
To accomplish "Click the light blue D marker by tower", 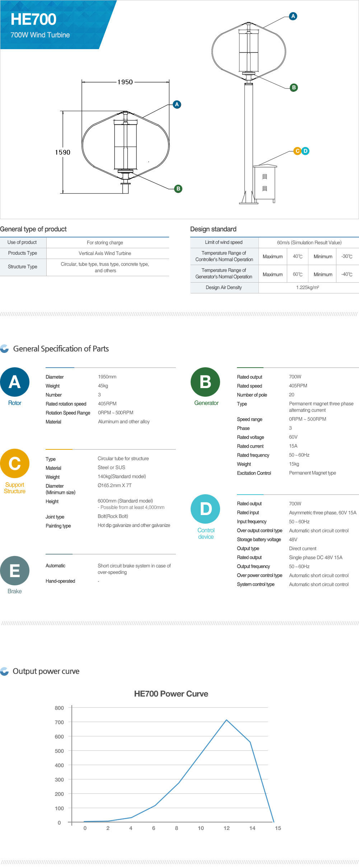I will click(x=306, y=151).
